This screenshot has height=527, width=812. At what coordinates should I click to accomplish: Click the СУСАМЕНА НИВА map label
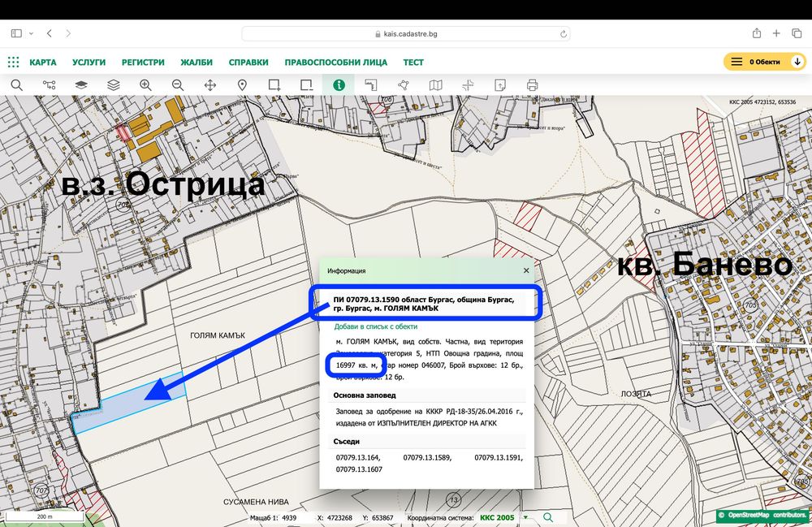tap(256, 502)
